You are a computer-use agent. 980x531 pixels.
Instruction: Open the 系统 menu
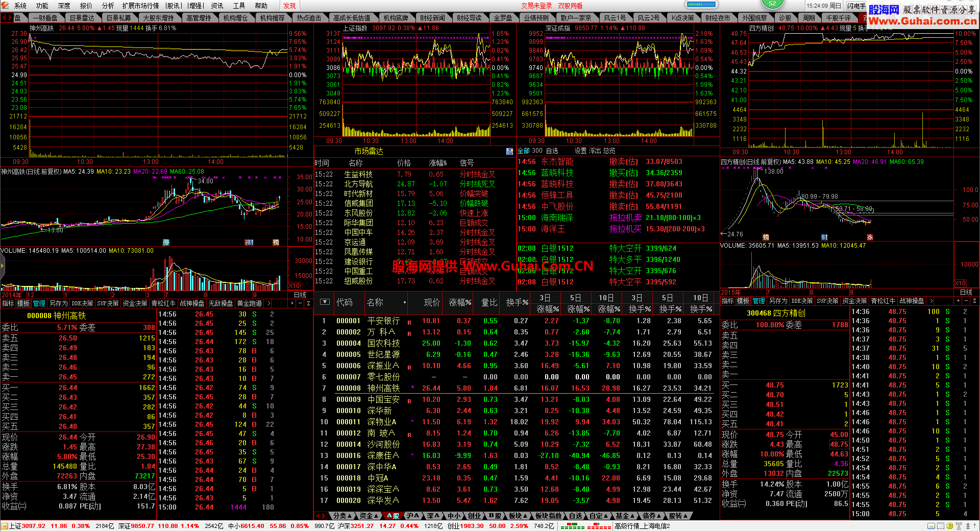point(20,6)
